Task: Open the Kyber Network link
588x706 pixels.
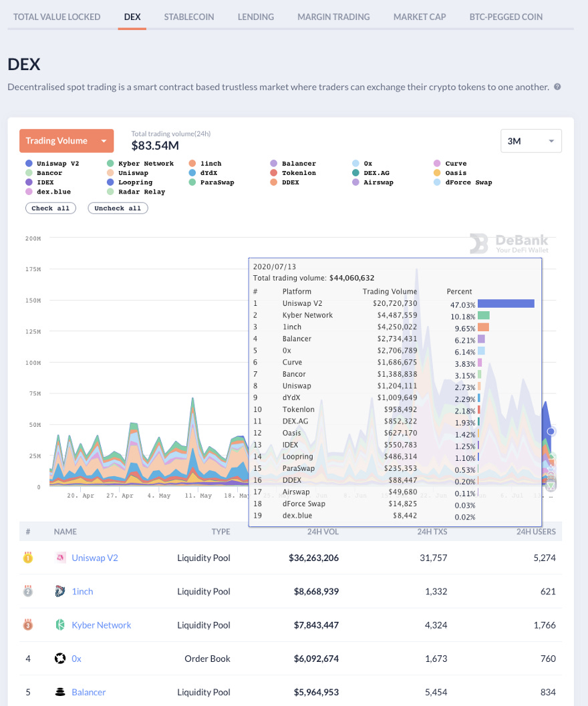Action: tap(102, 625)
